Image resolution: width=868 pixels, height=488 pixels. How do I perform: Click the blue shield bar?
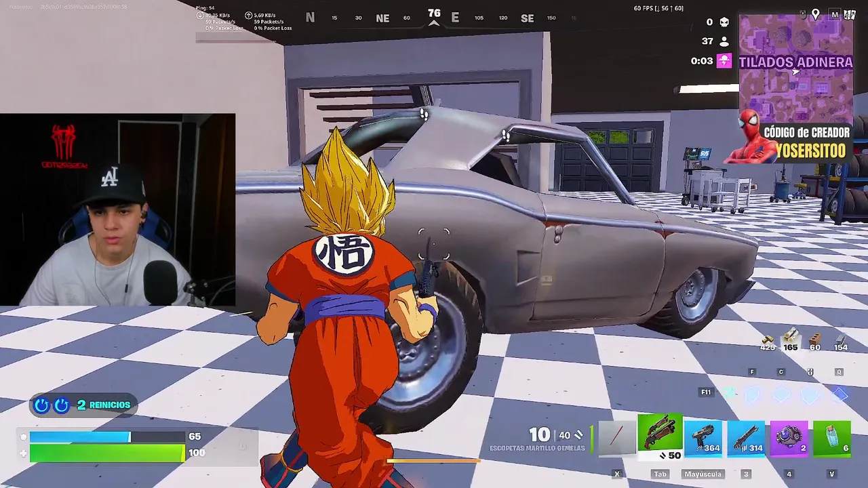tap(106, 437)
